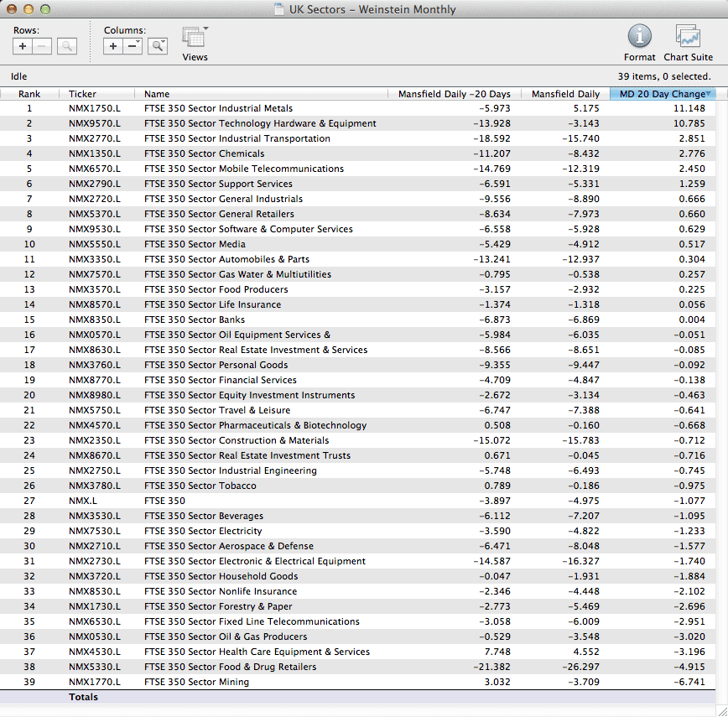728x717 pixels.
Task: Click the add row plus button
Action: tap(23, 47)
